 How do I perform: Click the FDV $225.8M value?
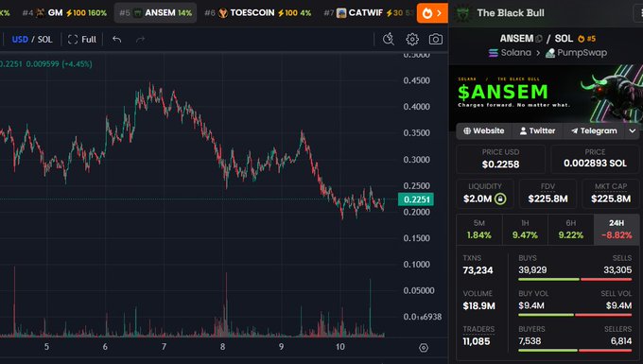547,199
